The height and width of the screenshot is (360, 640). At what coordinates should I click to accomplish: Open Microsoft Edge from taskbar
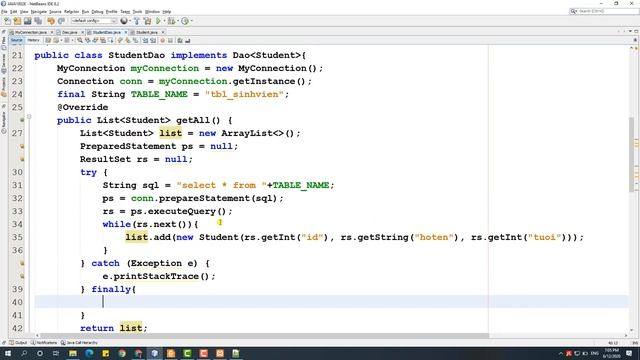coord(89,353)
